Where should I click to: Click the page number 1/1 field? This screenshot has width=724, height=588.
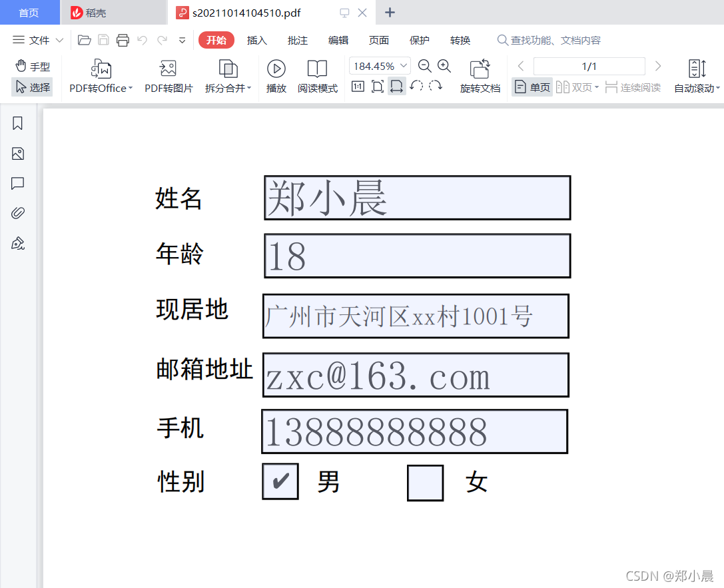589,66
